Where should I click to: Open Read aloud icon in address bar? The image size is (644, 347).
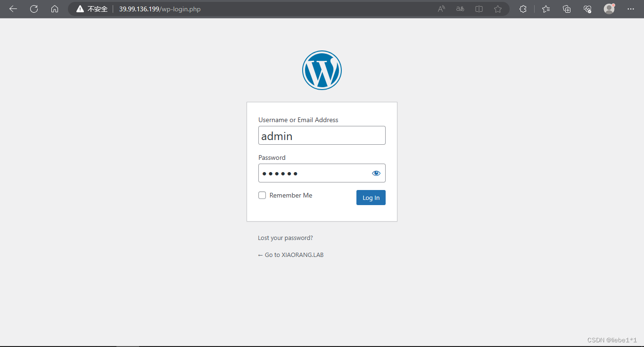(x=441, y=9)
